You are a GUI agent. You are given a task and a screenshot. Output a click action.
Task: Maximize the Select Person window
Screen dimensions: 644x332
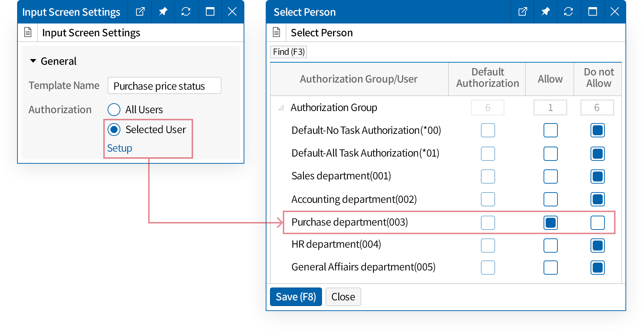[592, 12]
